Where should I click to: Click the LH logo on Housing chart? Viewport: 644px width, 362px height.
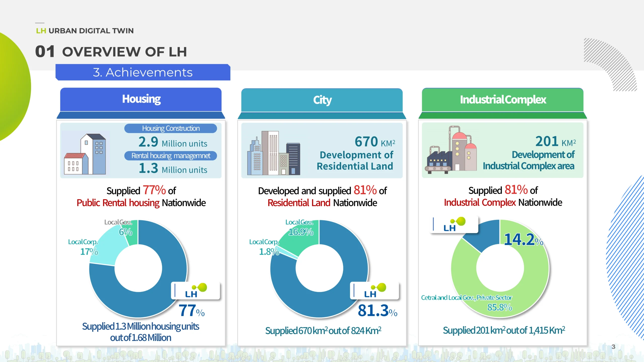(x=195, y=291)
